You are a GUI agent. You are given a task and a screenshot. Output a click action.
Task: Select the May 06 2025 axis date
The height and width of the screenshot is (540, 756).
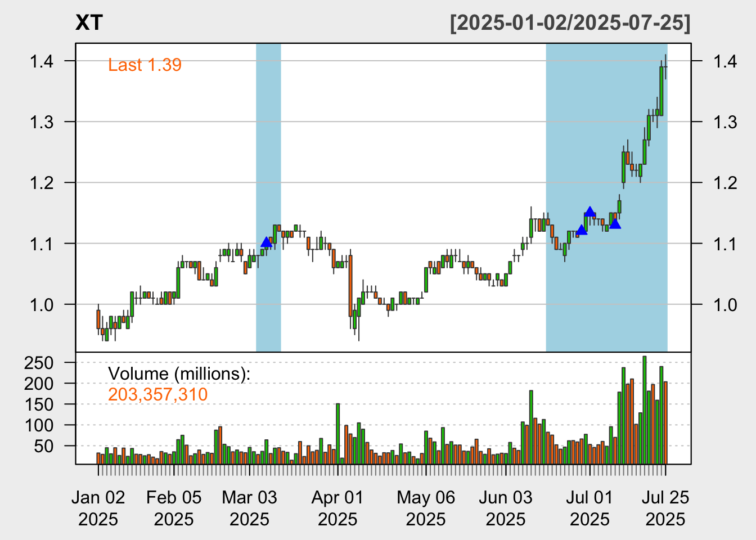pyautogui.click(x=426, y=508)
